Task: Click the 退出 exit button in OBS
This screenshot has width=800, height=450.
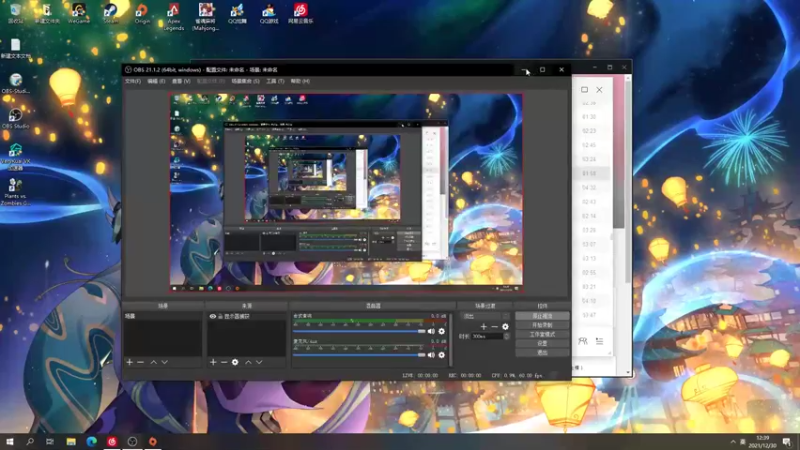Action: (542, 353)
